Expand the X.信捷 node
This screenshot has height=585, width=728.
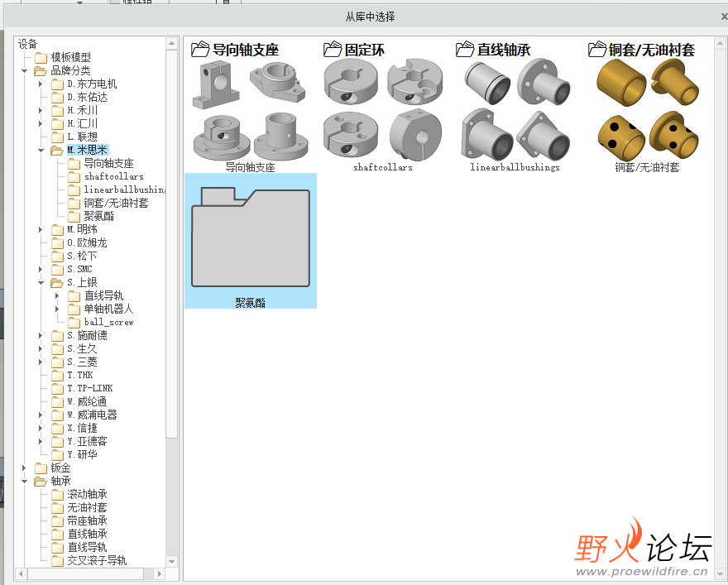(41, 428)
